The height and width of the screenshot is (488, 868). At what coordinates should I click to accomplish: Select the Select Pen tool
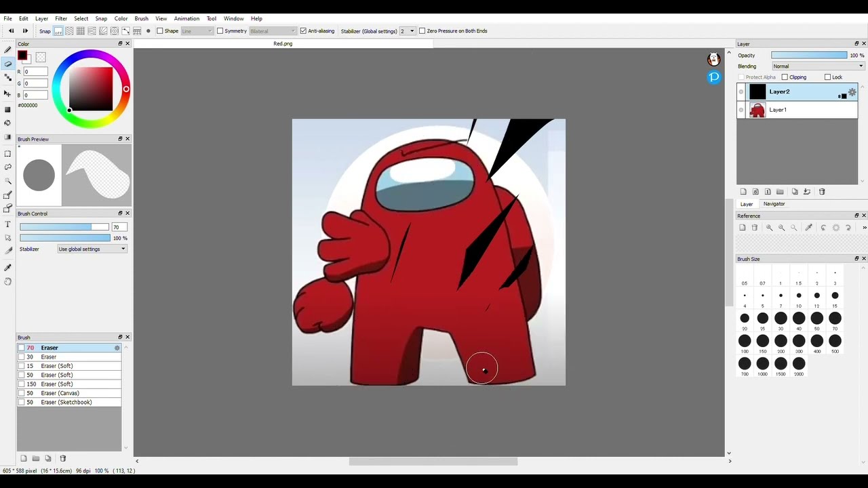[x=7, y=195]
